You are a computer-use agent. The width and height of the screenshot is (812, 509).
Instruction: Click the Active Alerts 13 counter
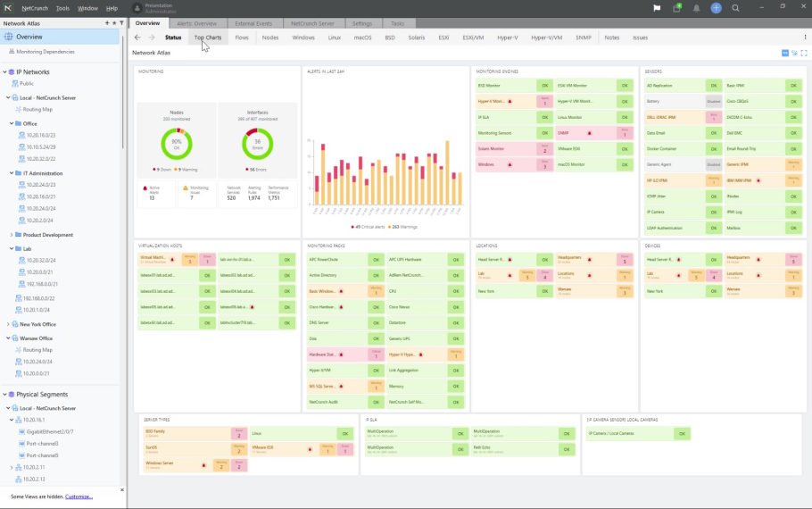tap(156, 194)
